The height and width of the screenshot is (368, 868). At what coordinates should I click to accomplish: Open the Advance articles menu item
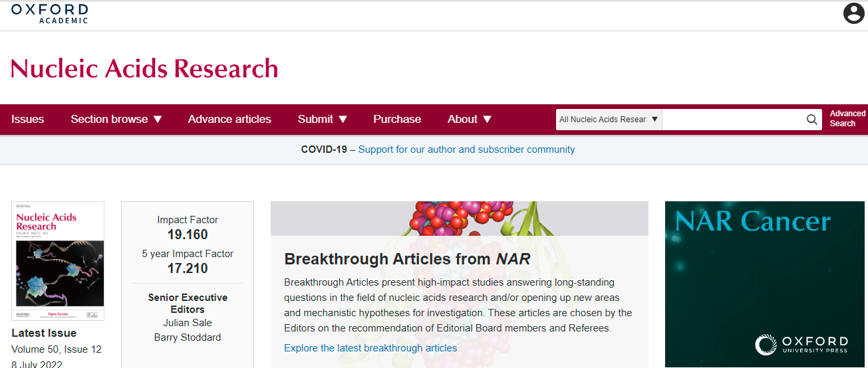tap(229, 120)
